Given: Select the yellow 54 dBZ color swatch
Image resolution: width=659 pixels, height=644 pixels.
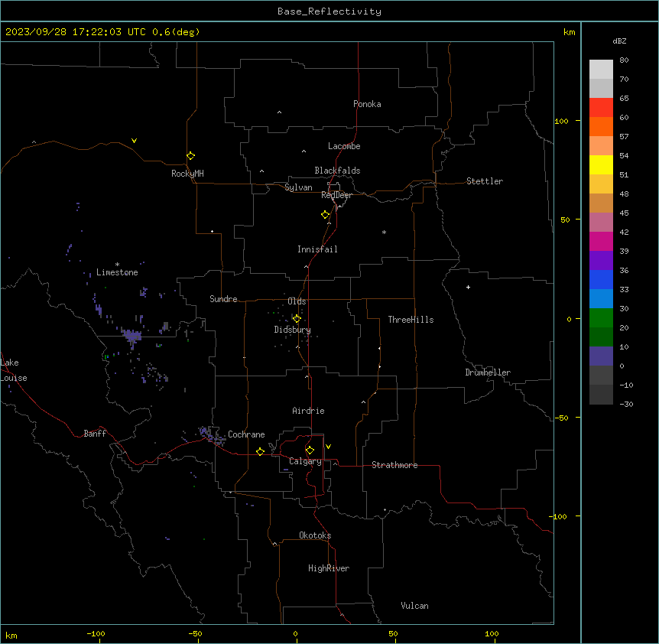Looking at the screenshot, I should pos(601,164).
